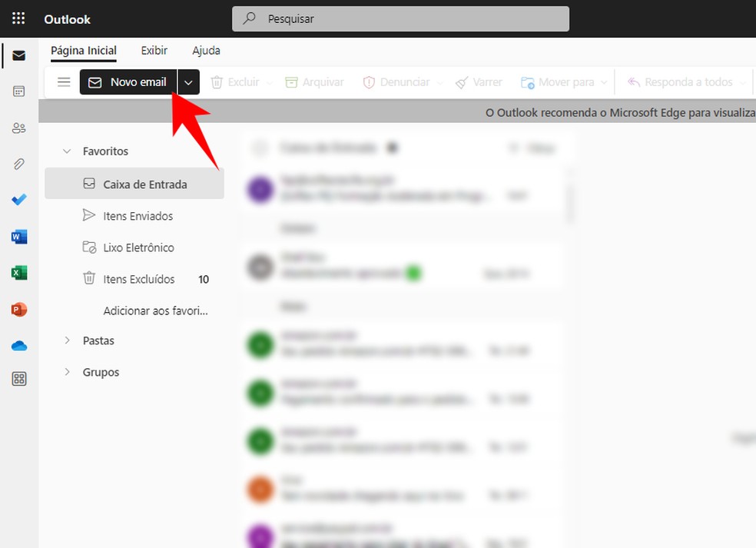Open the Microsoft 365 app launcher grid
This screenshot has width=756, height=548.
point(17,18)
